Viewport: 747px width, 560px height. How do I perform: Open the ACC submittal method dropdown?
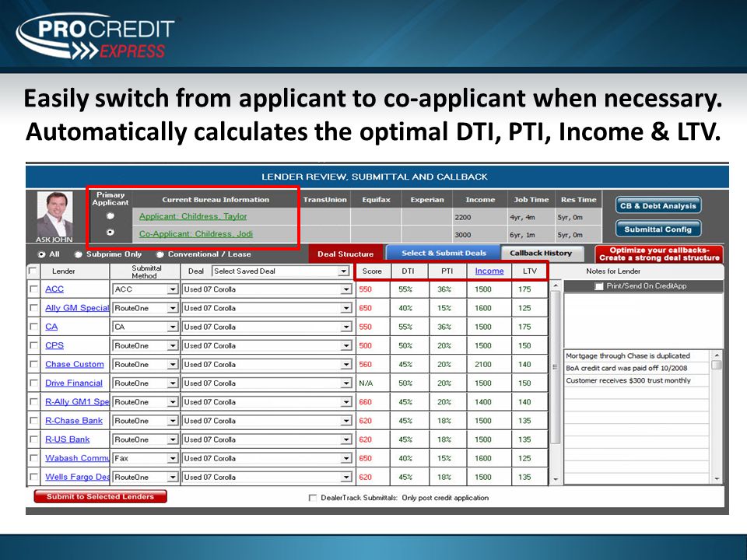click(146, 289)
